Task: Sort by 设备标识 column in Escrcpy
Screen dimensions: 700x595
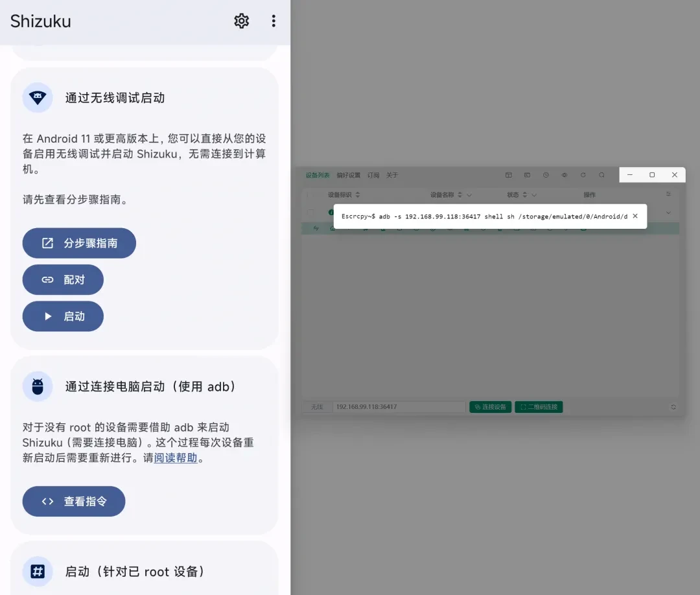Action: [358, 194]
